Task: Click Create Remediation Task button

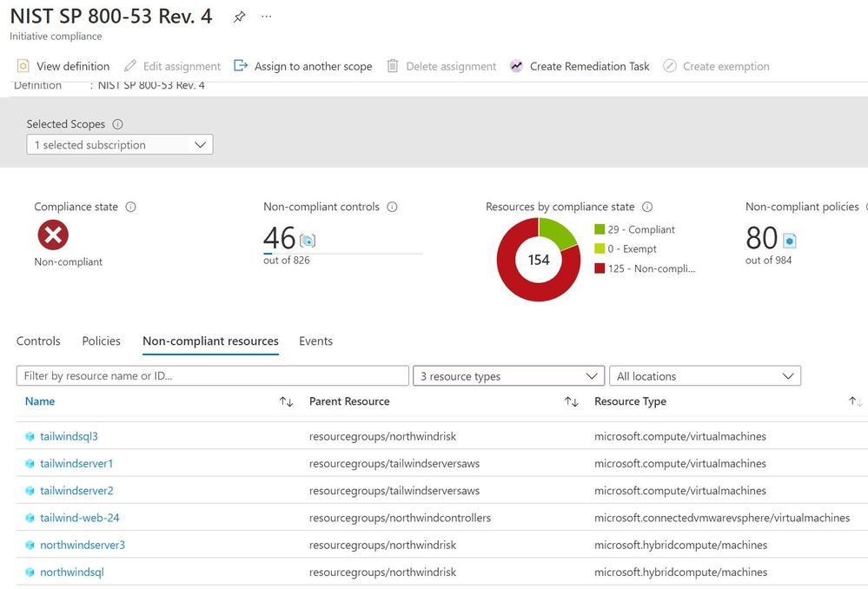Action: 580,66
